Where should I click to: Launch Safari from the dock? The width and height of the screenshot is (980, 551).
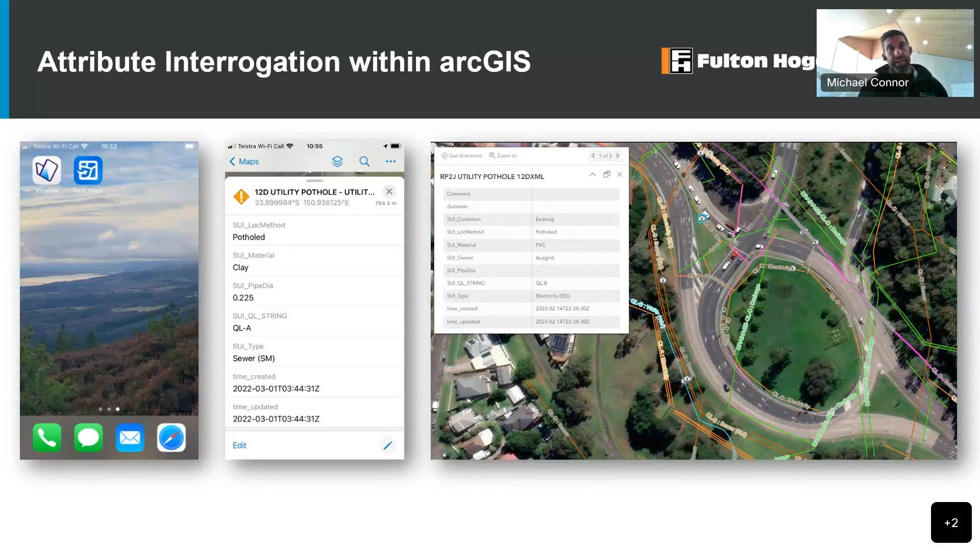point(171,438)
